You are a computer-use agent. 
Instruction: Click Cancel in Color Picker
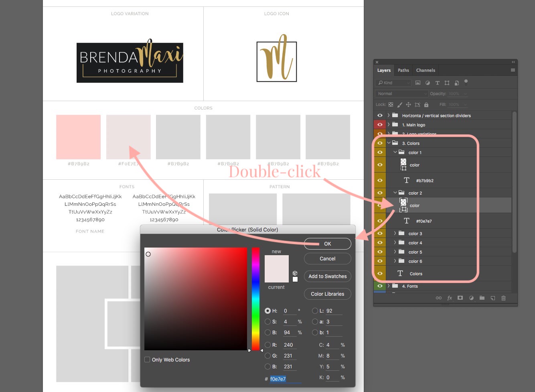pos(328,258)
